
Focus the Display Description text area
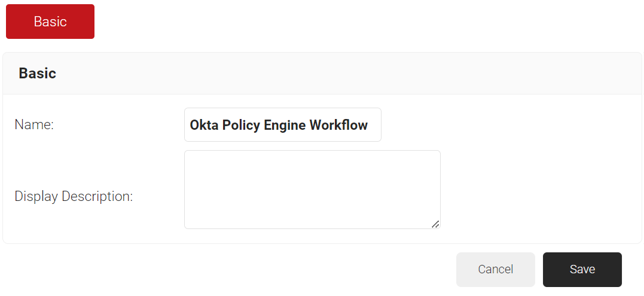pyautogui.click(x=312, y=189)
